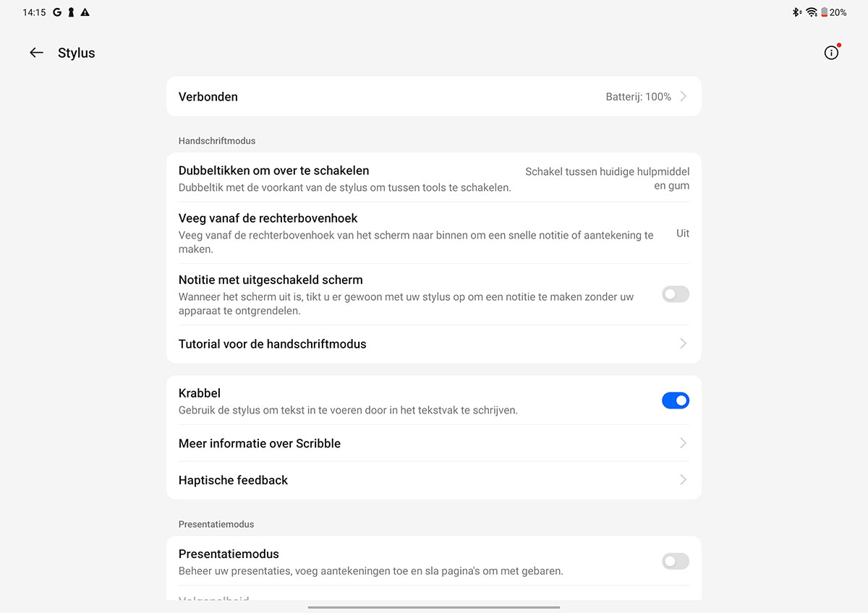Enable Notitie met uitgeschakeld scherm switch

coord(676,294)
